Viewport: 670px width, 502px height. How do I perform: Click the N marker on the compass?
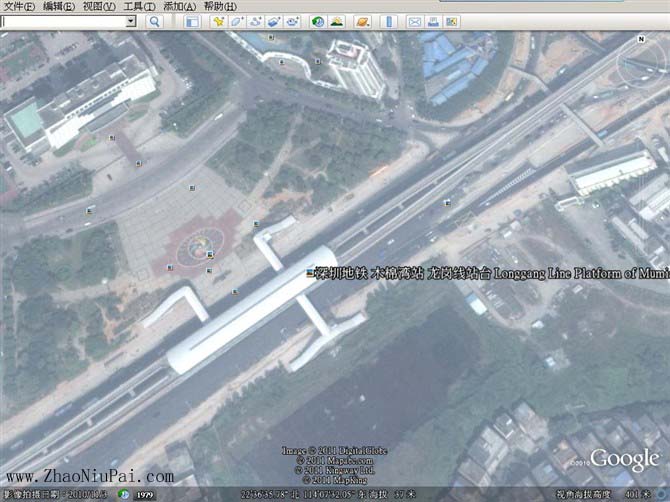[x=641, y=39]
